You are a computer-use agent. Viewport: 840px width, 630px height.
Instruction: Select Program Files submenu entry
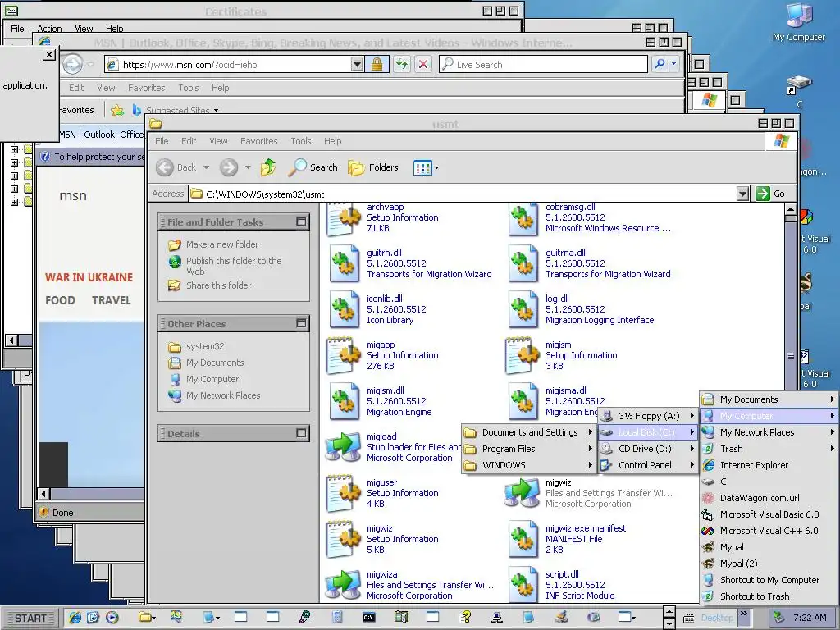529,449
